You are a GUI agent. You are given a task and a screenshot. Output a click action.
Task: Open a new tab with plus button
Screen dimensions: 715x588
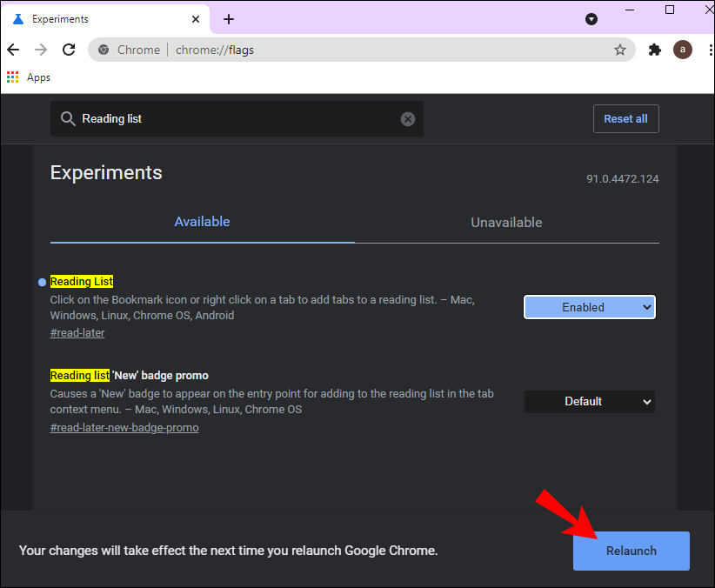click(229, 19)
